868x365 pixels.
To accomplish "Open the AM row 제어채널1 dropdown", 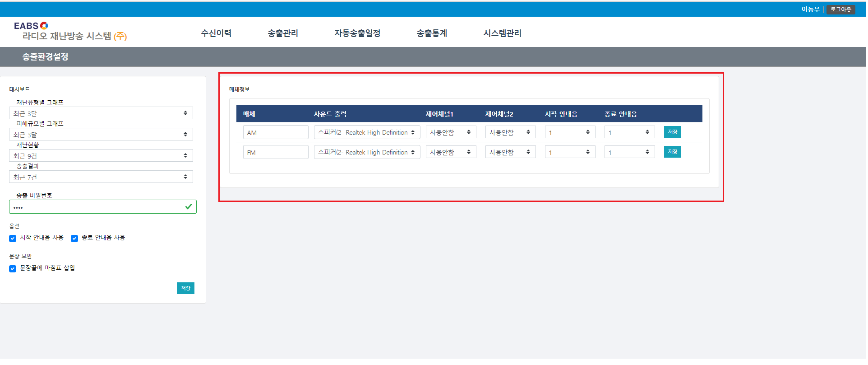I will [x=451, y=132].
